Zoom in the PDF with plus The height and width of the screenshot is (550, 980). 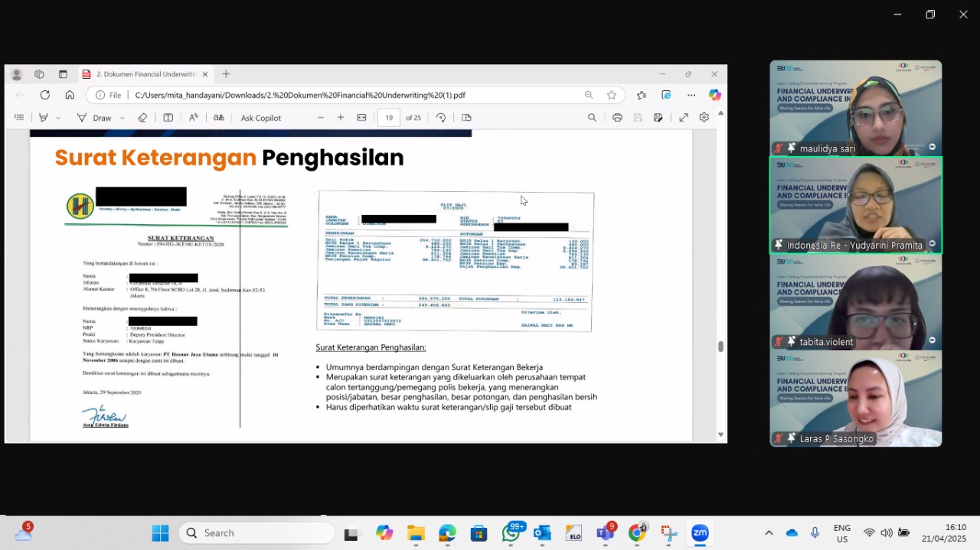[341, 118]
